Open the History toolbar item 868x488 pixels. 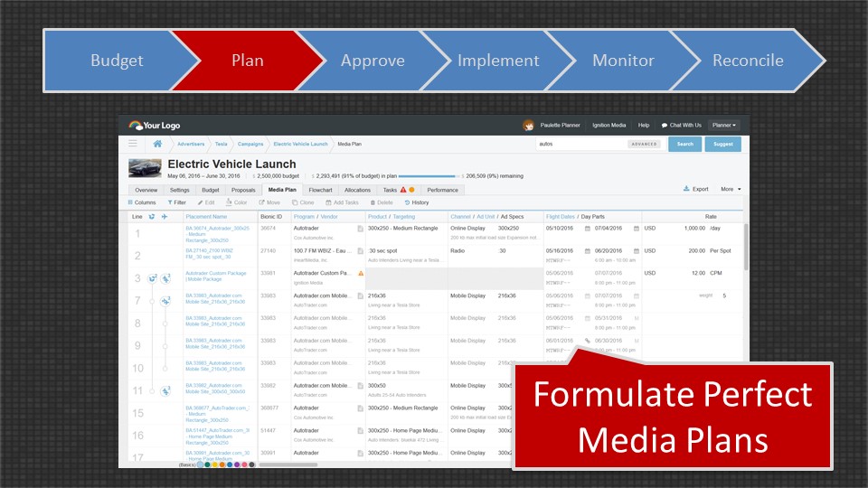(408, 202)
